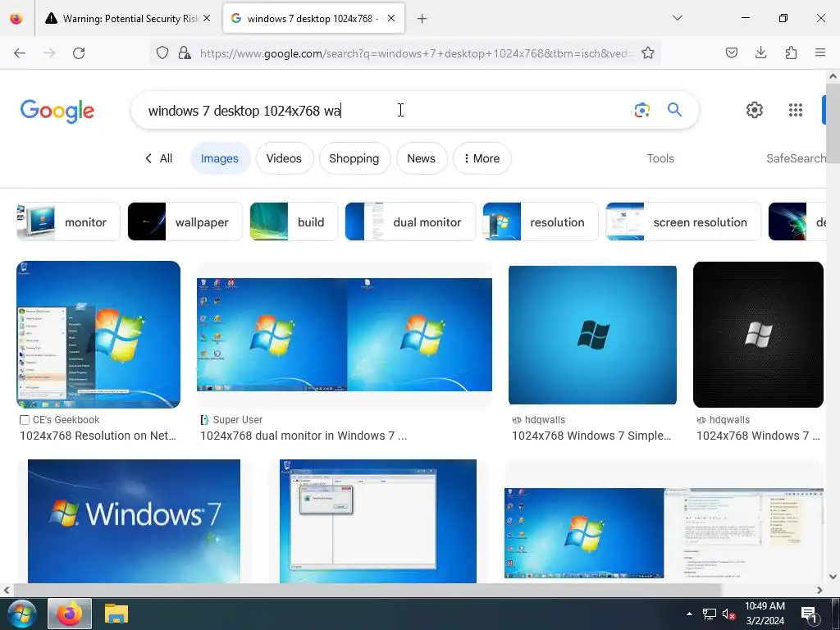Go back to the previous page
840x630 pixels.
(x=20, y=52)
